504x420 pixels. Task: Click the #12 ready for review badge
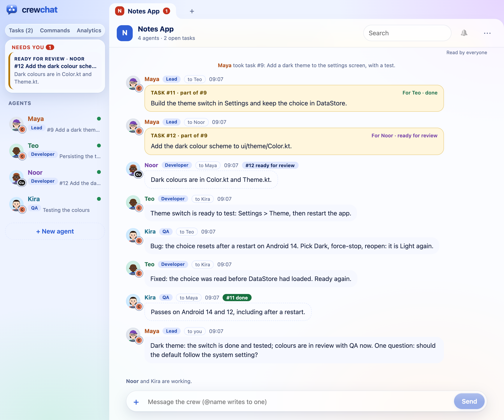coord(270,165)
